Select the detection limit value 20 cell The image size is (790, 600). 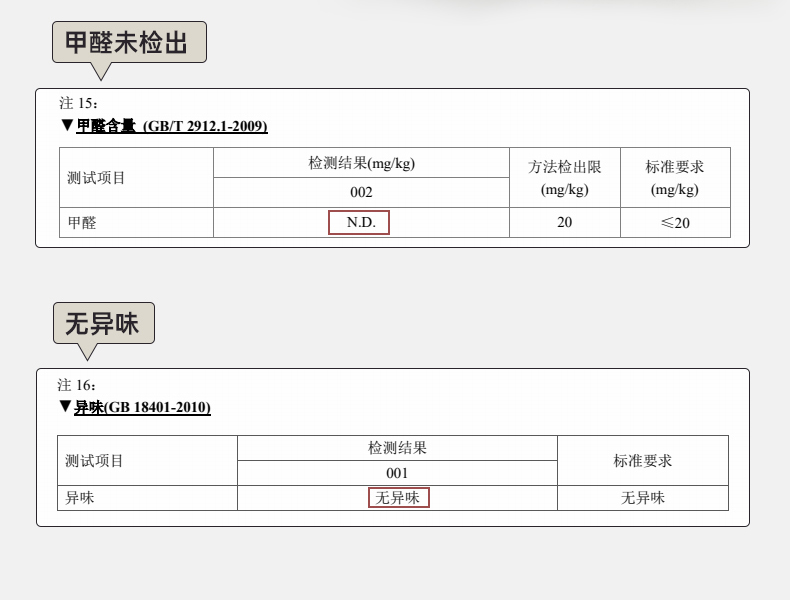(564, 222)
